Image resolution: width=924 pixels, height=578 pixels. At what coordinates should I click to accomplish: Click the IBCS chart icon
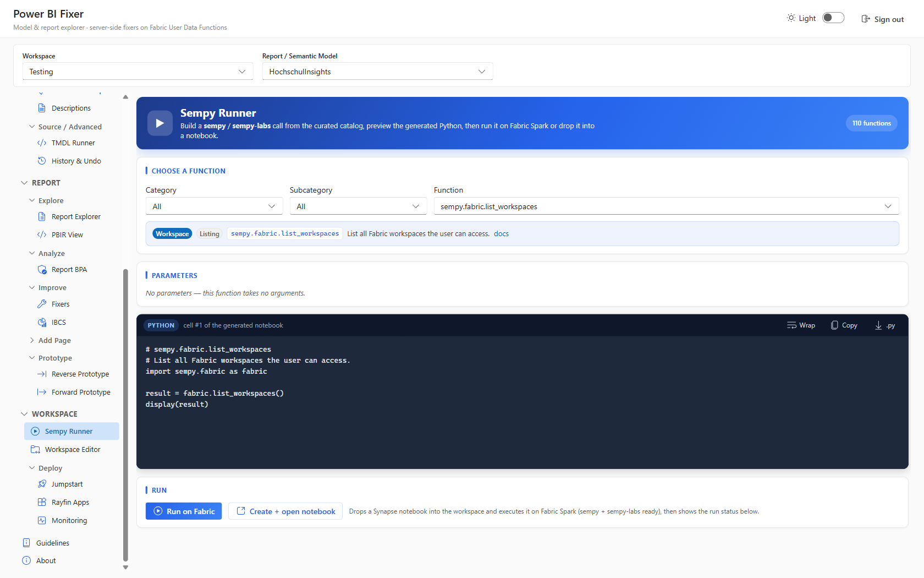[42, 322]
